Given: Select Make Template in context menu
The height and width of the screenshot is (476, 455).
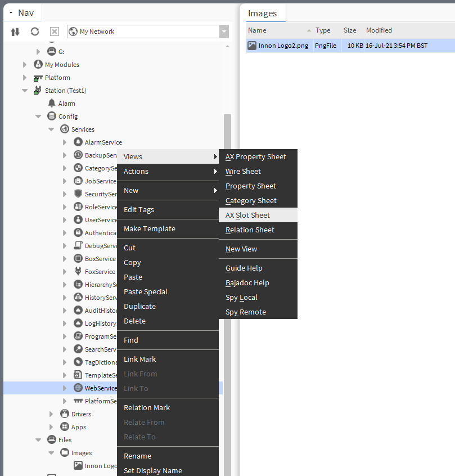Looking at the screenshot, I should (x=150, y=228).
